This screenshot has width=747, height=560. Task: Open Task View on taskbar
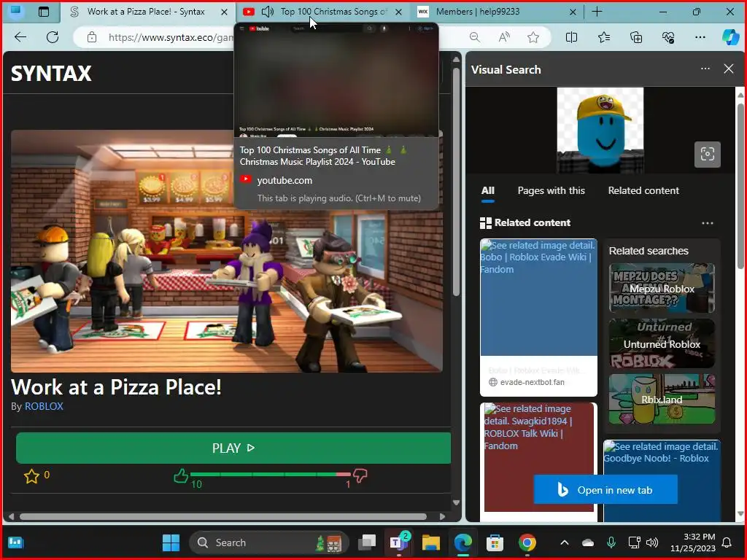[368, 542]
